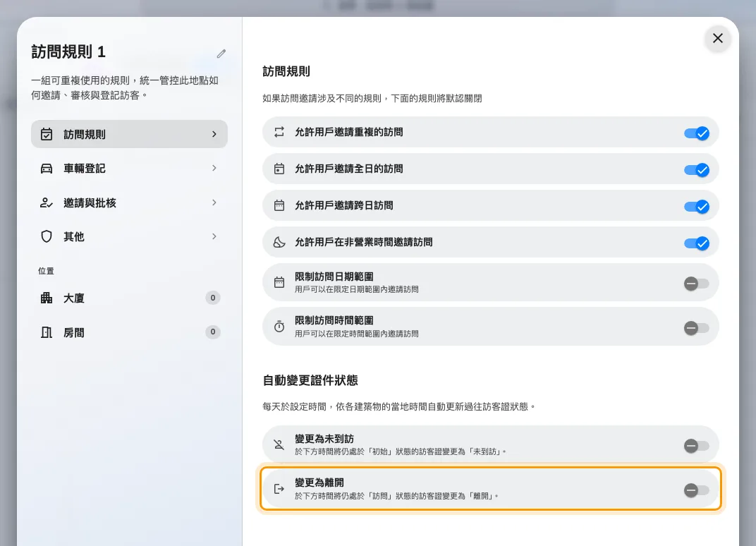Click the moon icon in 允許用戶在非營業時間邀請訪問
This screenshot has width=756, height=546.
(x=279, y=242)
